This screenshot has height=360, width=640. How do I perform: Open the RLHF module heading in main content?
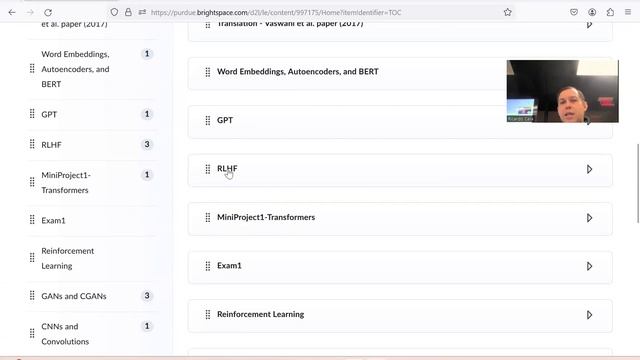pyautogui.click(x=227, y=168)
